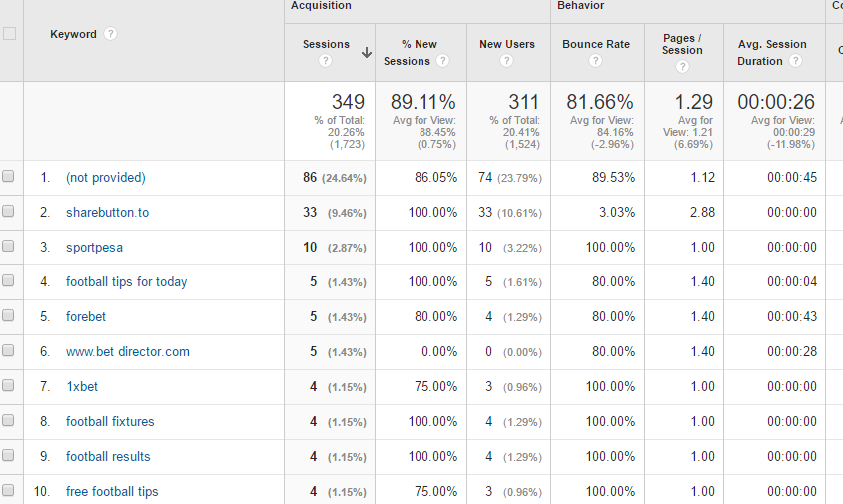The image size is (843, 504).
Task: Open help icon beside % New Sessions
Action: (x=443, y=61)
